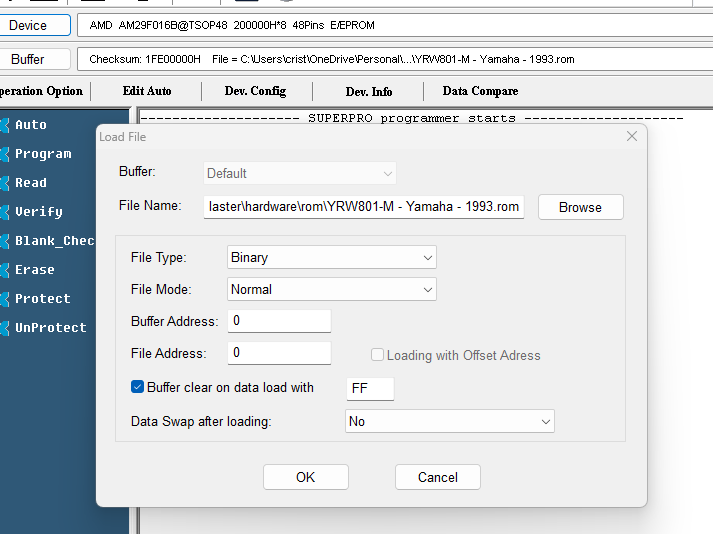Click the Device button at top
This screenshot has height=534, width=713.
coord(28,25)
